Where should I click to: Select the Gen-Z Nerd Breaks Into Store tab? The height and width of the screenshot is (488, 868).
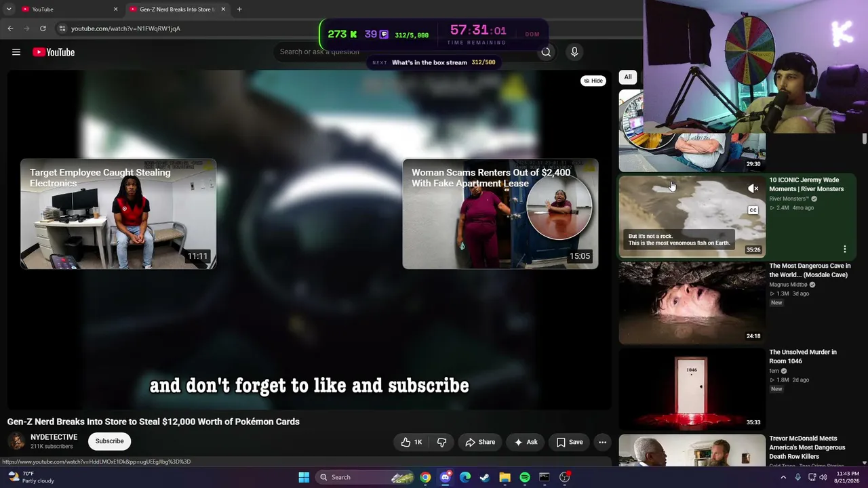[177, 9]
